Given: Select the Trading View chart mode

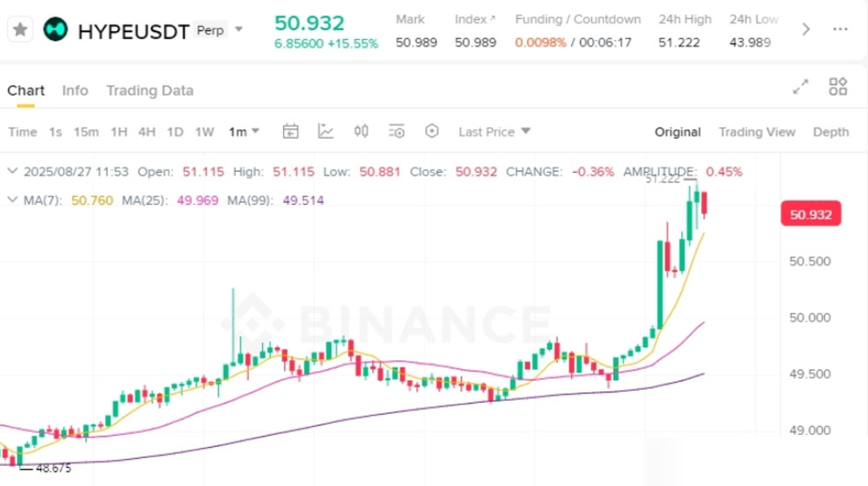Looking at the screenshot, I should click(x=756, y=132).
